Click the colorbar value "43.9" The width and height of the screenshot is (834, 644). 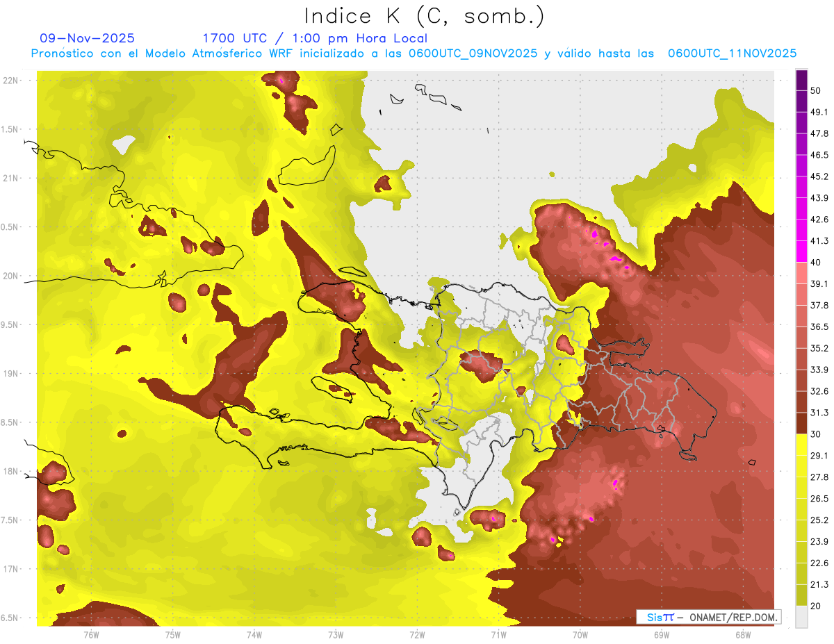tap(819, 198)
